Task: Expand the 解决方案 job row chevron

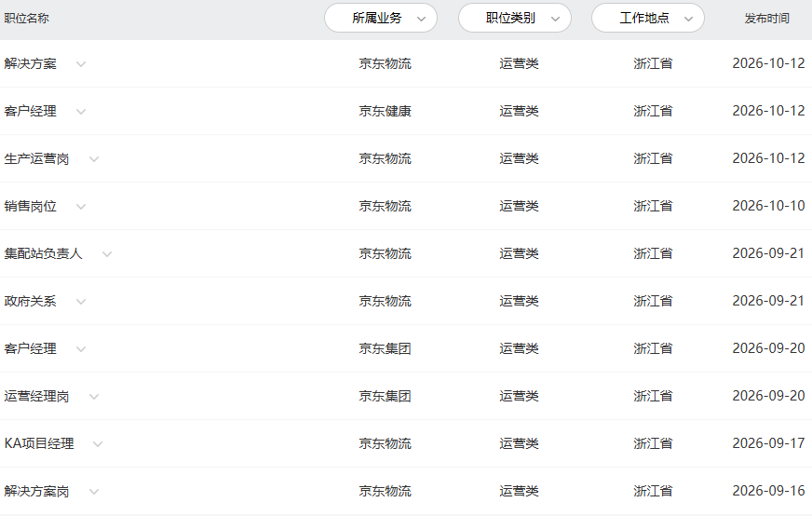Action: coord(81,64)
